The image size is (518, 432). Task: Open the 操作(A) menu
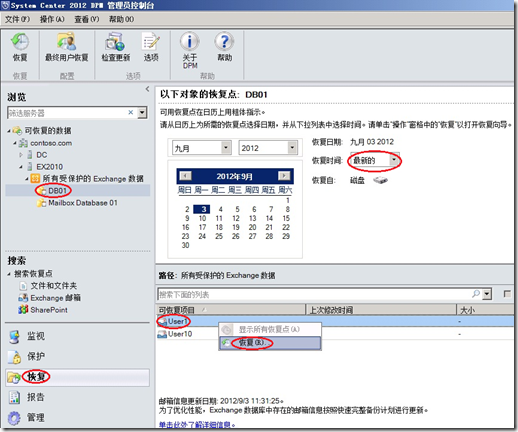52,19
